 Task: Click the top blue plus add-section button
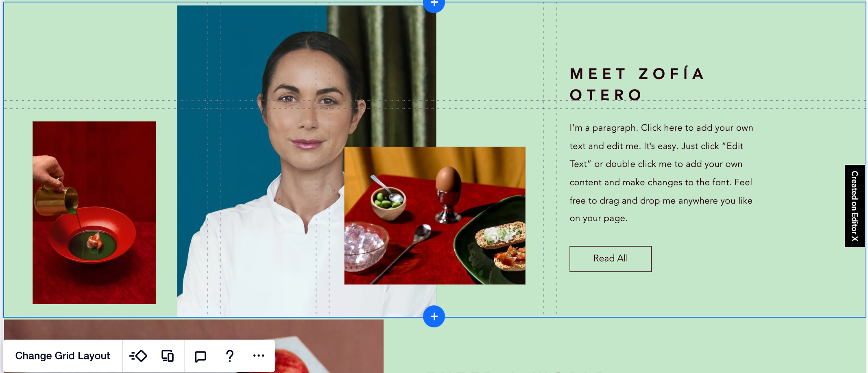(434, 4)
